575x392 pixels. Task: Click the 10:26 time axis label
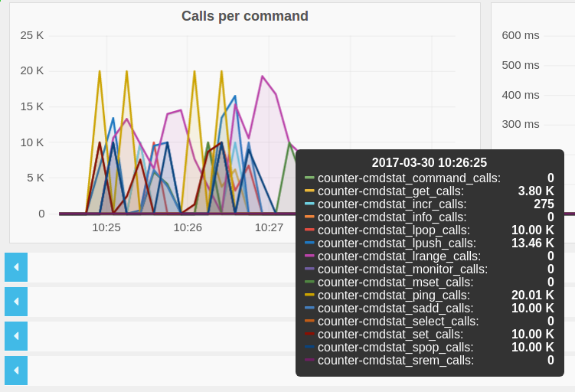(x=188, y=227)
